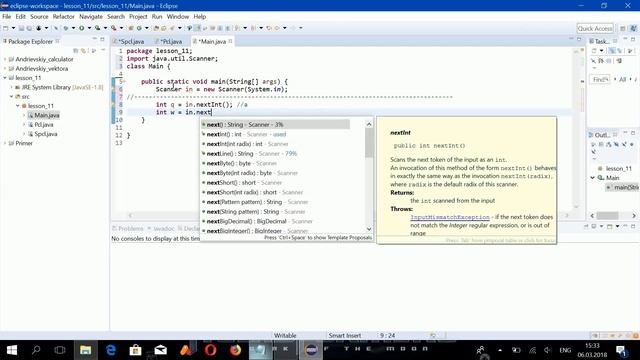Screen dimensions: 640x360
Task: Click the Windows Start button
Action: coord(12,350)
